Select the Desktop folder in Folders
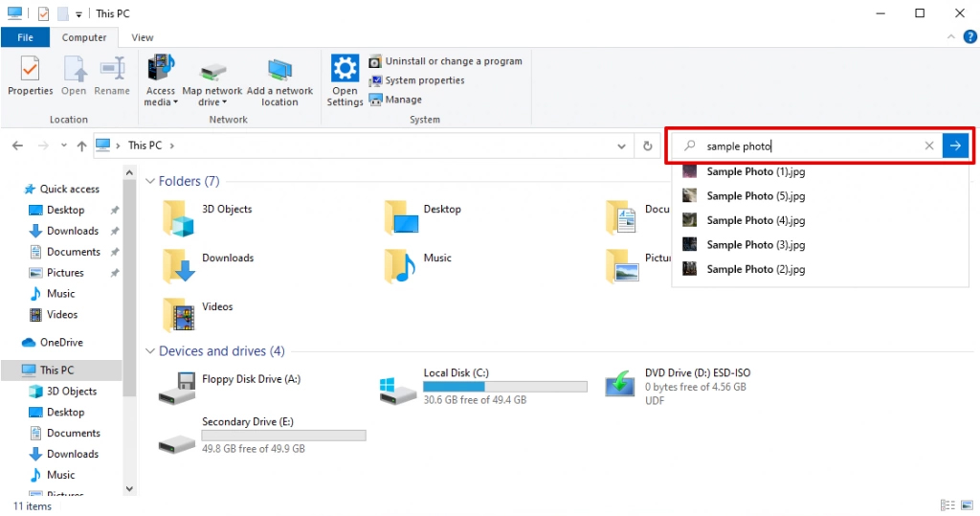Screen dimensions: 980x516 click(423, 217)
